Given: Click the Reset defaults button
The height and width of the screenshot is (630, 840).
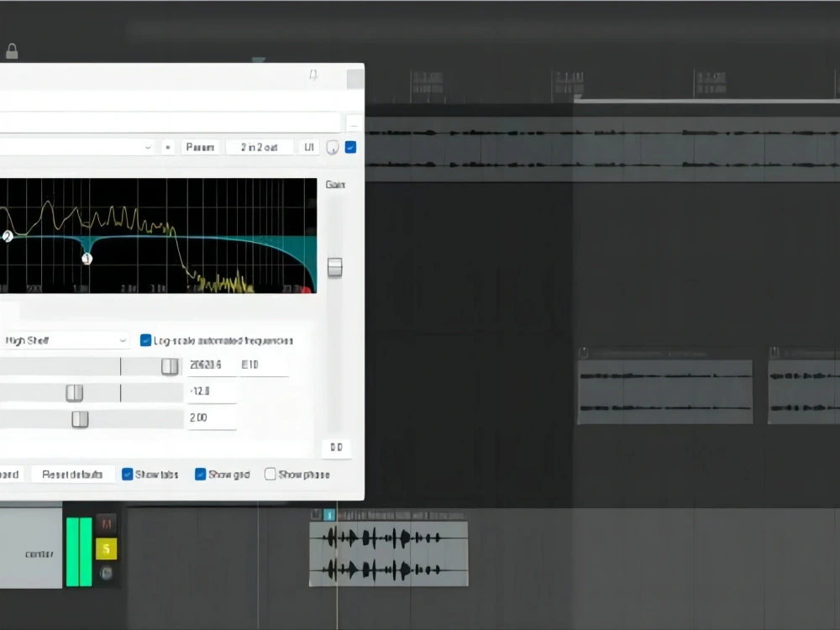Looking at the screenshot, I should coord(72,474).
